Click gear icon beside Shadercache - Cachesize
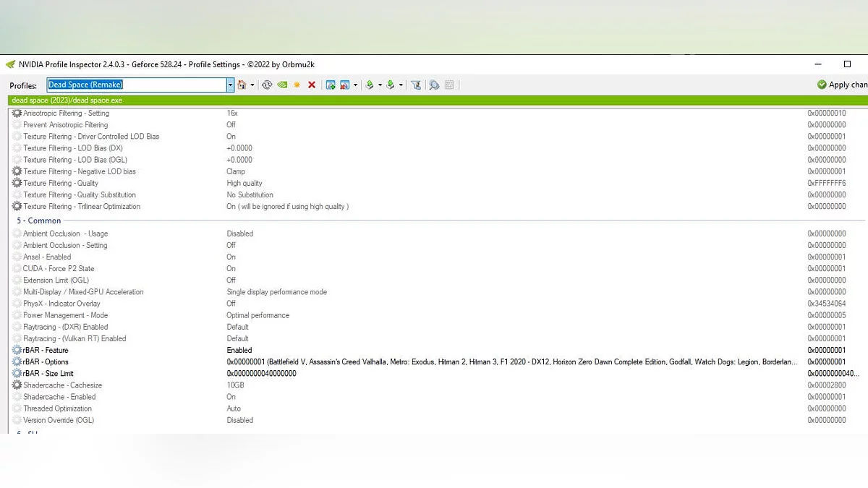The width and height of the screenshot is (868, 488). pos(17,385)
